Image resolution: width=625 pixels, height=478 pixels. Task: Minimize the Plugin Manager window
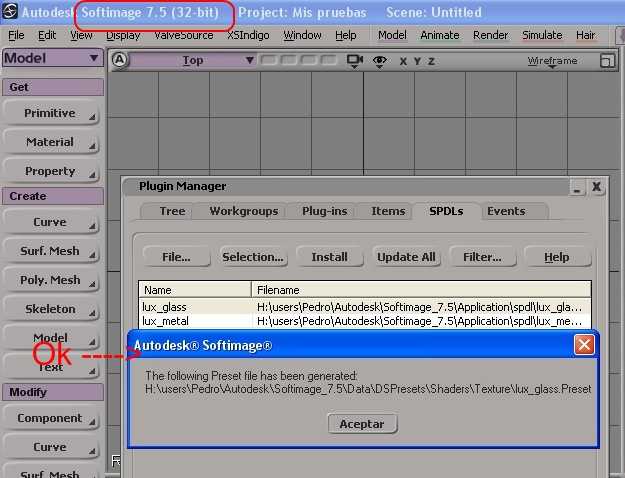click(x=577, y=187)
